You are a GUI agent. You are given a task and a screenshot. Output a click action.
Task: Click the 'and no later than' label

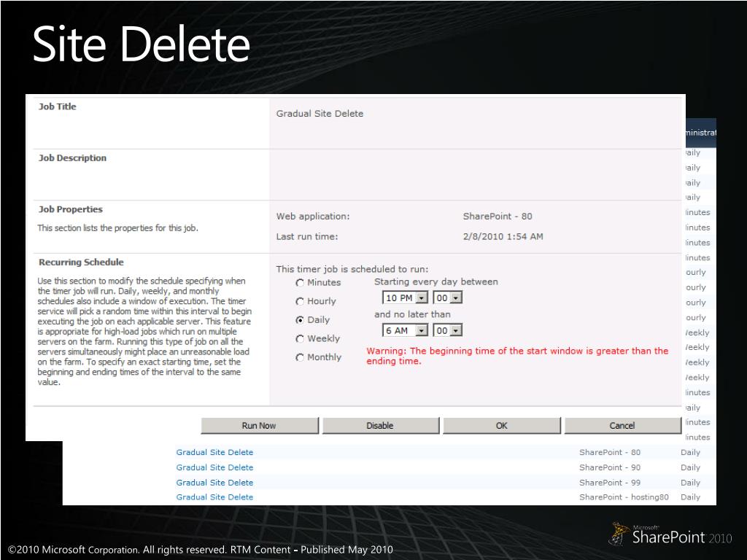coord(412,314)
